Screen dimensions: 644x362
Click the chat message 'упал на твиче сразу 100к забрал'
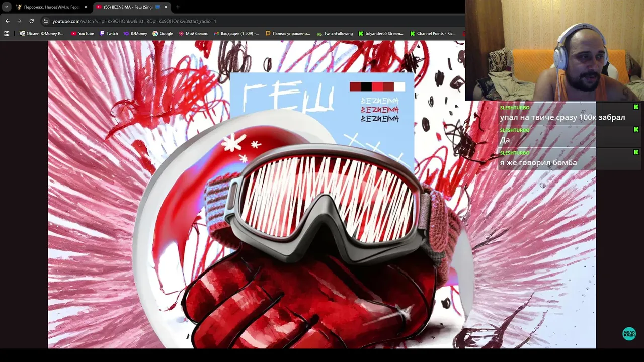562,117
